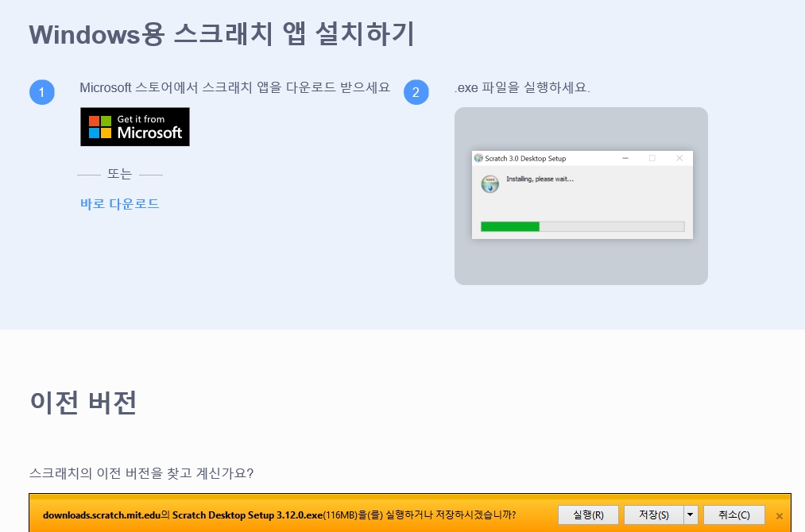Click the downloads.scratch.mit.edu source text
Screen dimensions: 805x532
[x=102, y=515]
